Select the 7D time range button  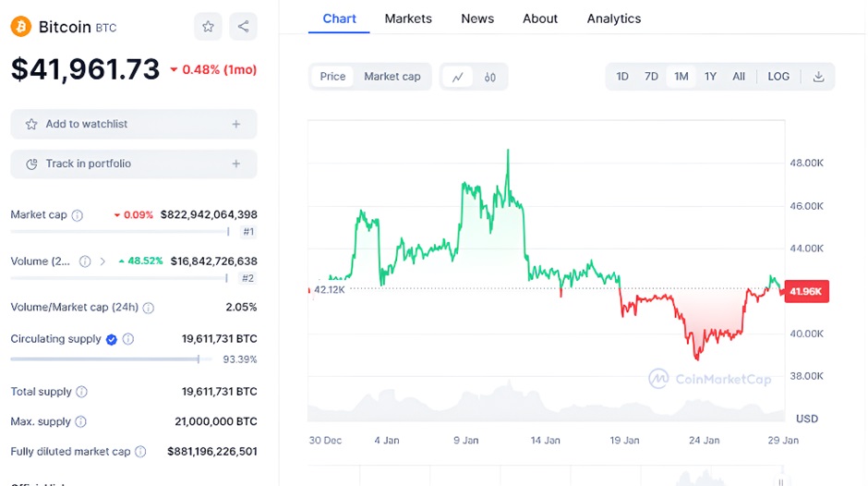651,77
